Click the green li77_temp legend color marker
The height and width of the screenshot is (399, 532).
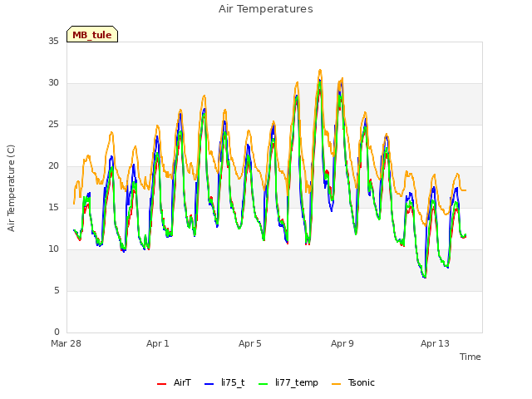(264, 384)
